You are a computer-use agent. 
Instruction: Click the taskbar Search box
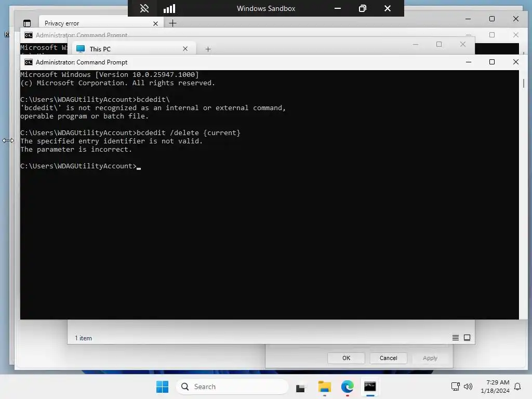pyautogui.click(x=232, y=387)
